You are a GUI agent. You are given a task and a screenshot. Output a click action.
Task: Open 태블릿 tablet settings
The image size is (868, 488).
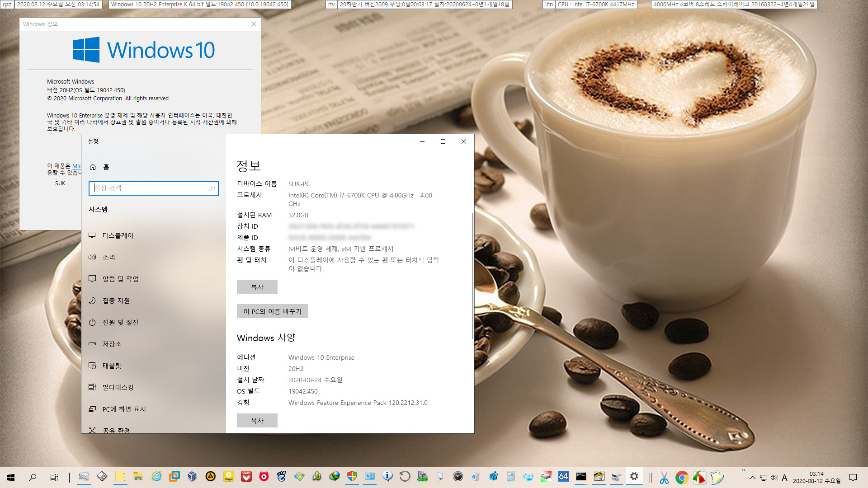[154, 366]
